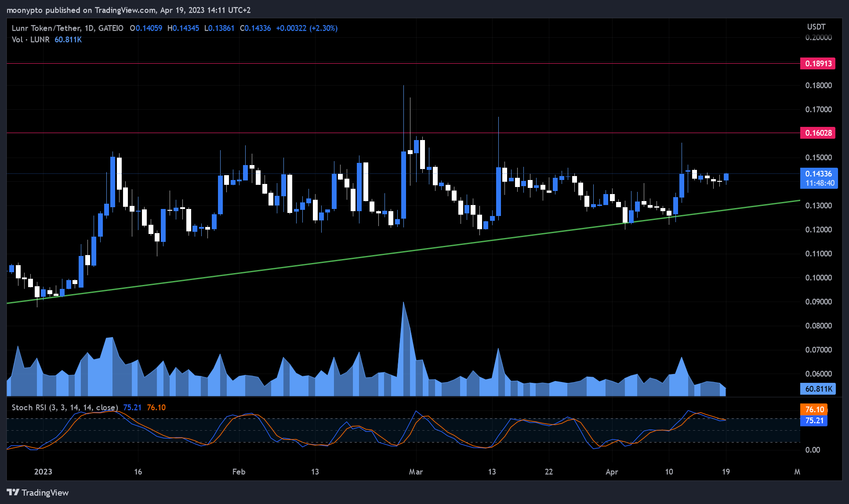Click the countdown timer 11:48:40
This screenshot has width=849, height=504.
tap(820, 183)
